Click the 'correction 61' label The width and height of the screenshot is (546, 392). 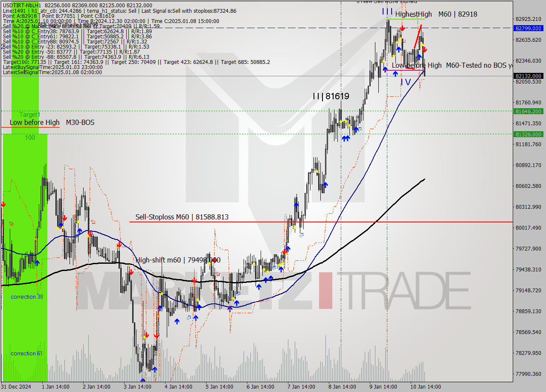click(27, 353)
